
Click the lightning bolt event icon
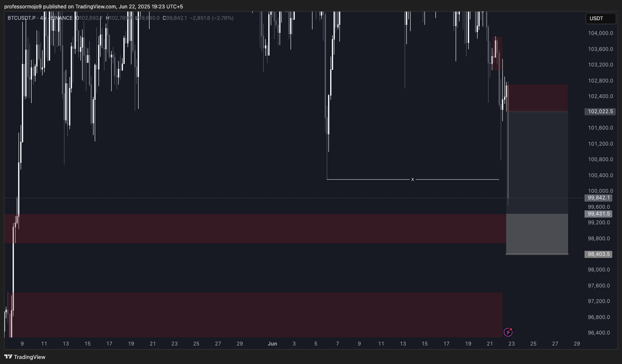point(508,332)
